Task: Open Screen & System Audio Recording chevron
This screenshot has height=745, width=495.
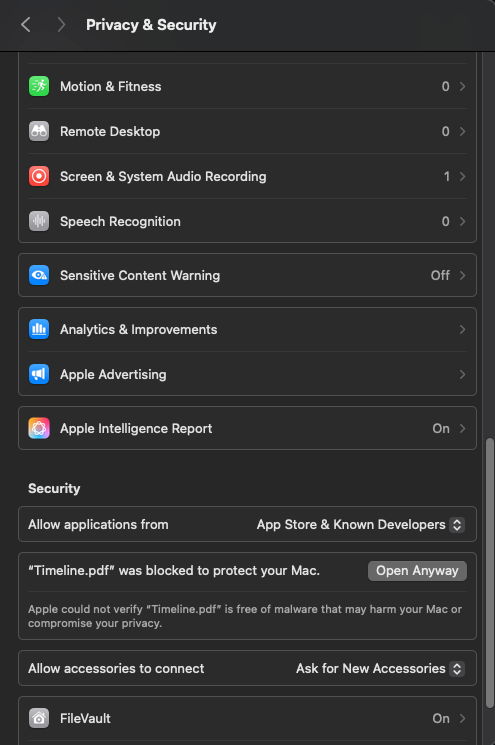Action: pos(462,177)
